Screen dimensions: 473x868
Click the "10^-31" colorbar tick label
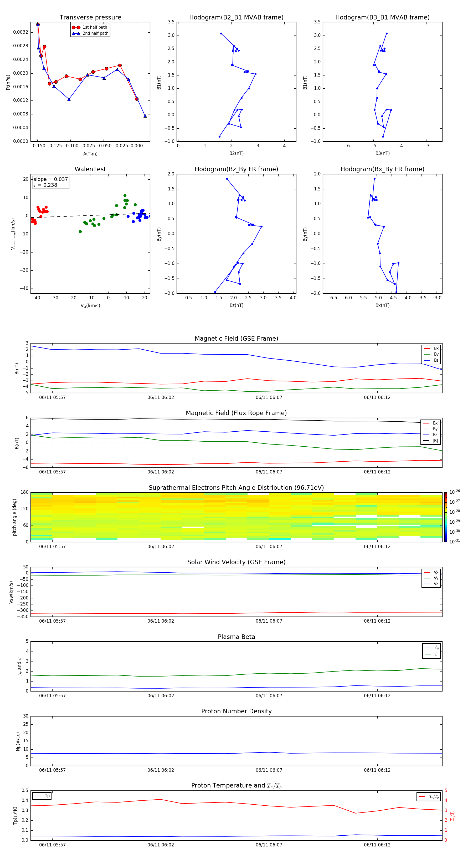click(455, 542)
